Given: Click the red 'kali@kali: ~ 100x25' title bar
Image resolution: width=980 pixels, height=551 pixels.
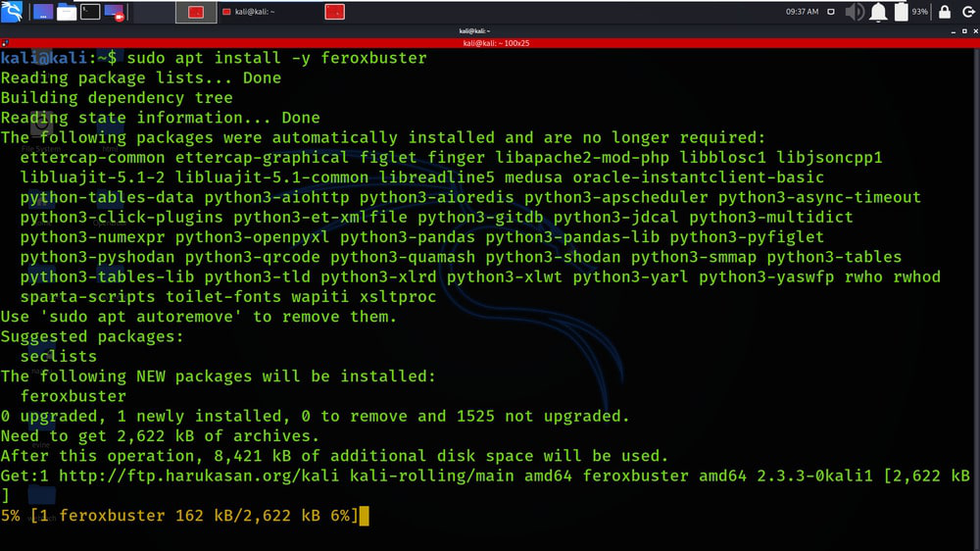Looking at the screenshot, I should coord(496,43).
